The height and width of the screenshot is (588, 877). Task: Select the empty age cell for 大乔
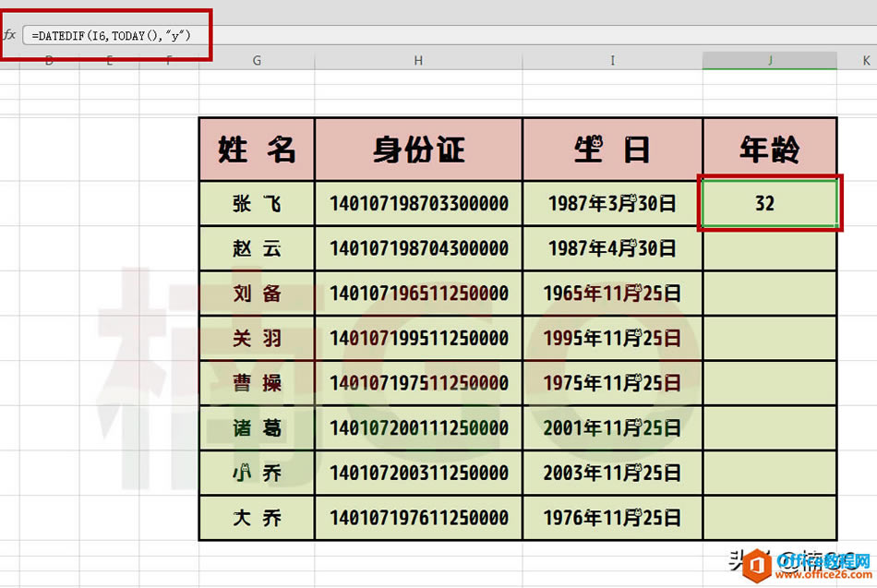pos(770,518)
